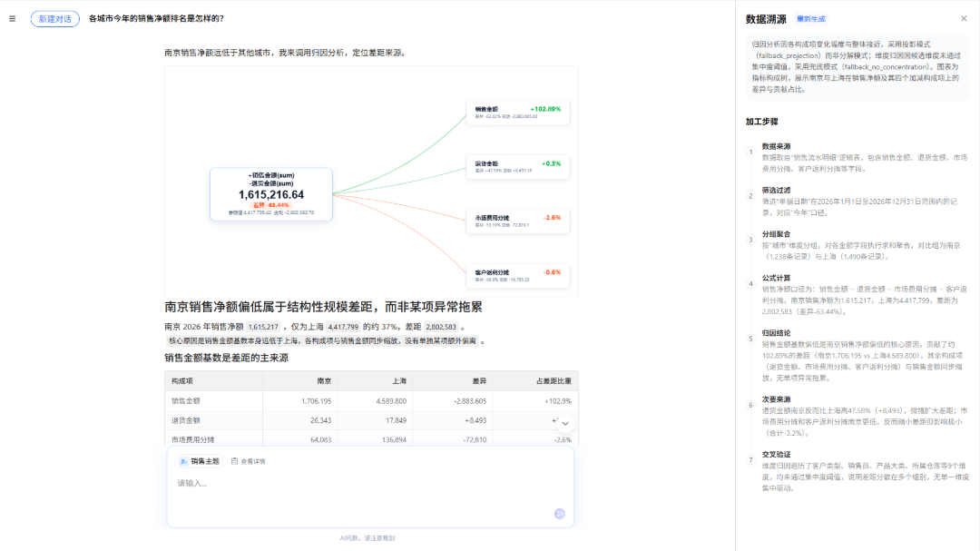Screen dimensions: 980x551
Task: Click the scroll-to-bottom chevron button
Action: coord(565,423)
